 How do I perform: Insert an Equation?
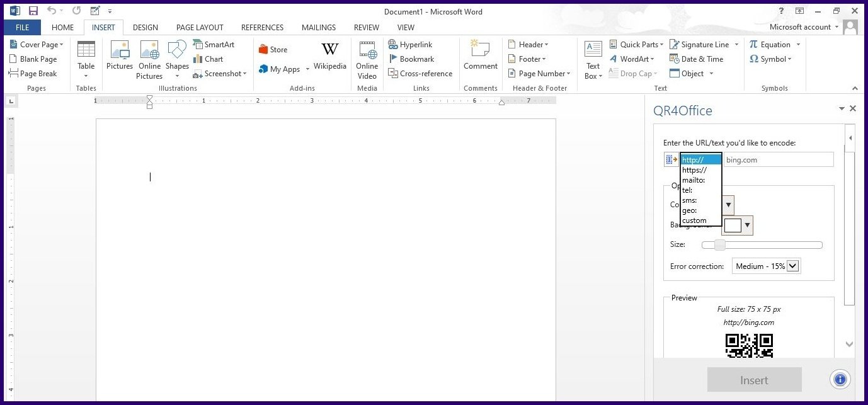coord(774,44)
